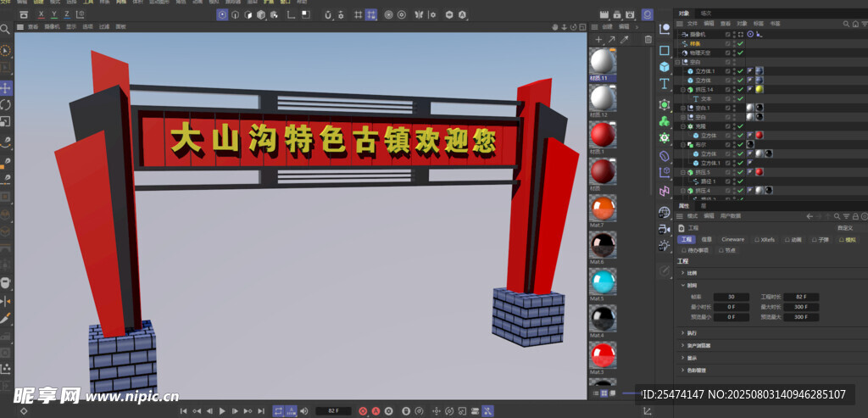Click the green Cloner MoGraph icon
Image resolution: width=868 pixels, height=418 pixels.
[665, 120]
